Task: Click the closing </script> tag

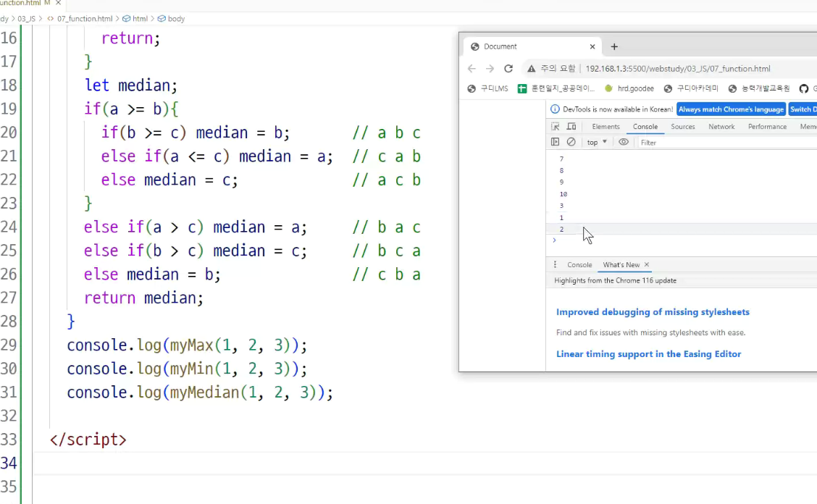Action: click(x=88, y=440)
